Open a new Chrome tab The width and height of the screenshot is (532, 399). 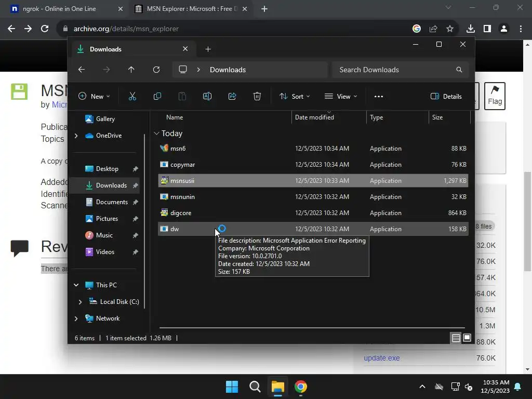tap(264, 9)
